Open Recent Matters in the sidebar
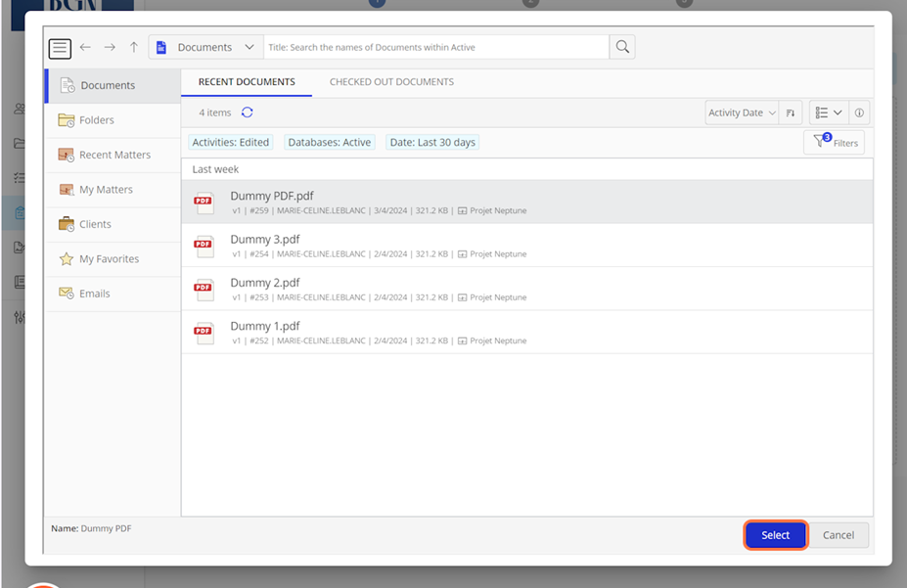907x588 pixels. coord(113,155)
